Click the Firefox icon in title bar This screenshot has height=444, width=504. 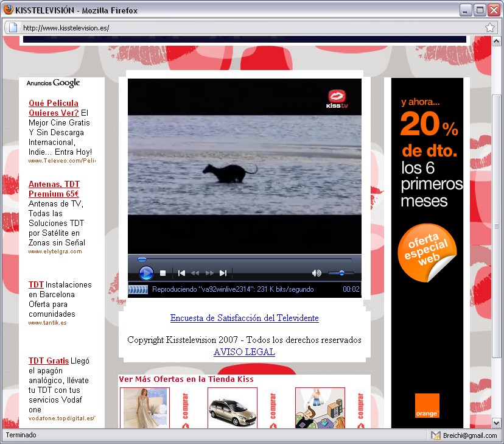(x=9, y=10)
